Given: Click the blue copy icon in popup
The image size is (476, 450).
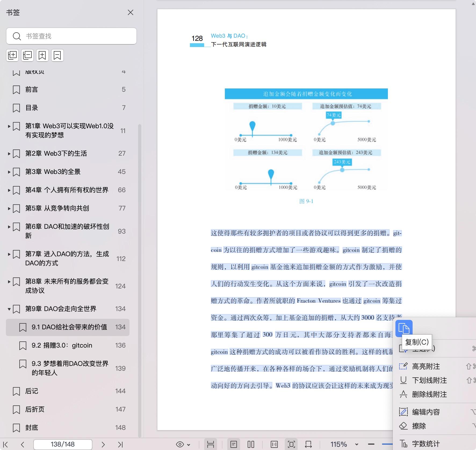Looking at the screenshot, I should pos(404,328).
